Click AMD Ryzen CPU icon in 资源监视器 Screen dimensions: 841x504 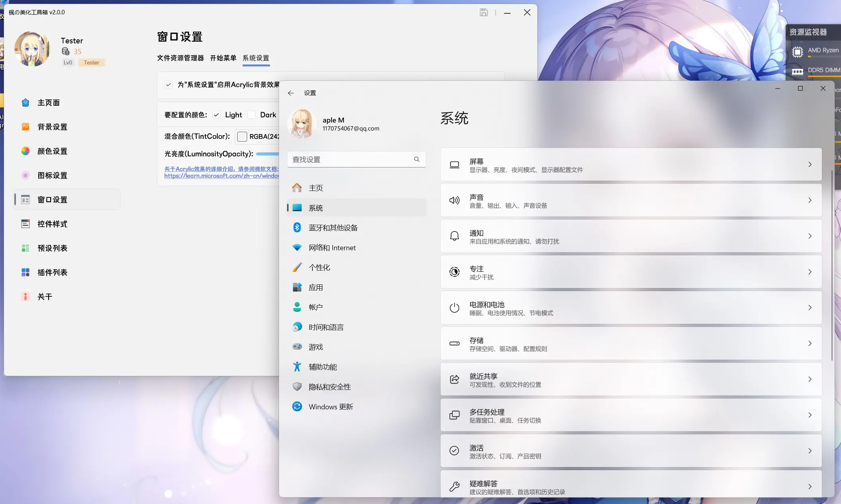(797, 52)
